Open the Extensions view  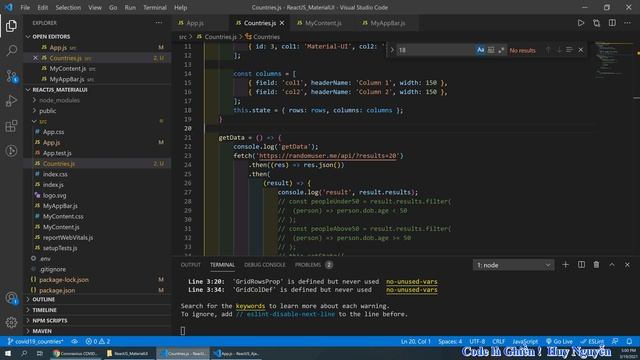click(x=11, y=126)
